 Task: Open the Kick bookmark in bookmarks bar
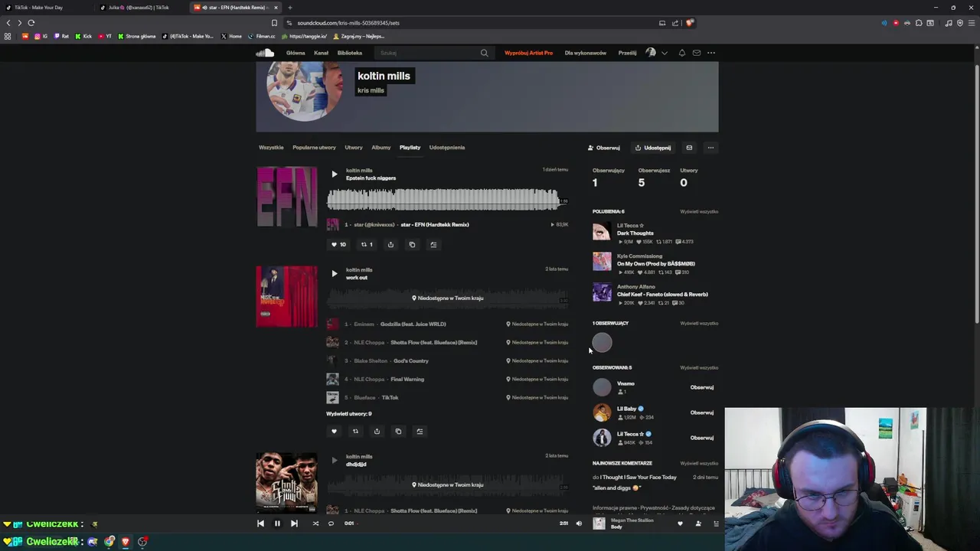click(x=83, y=36)
